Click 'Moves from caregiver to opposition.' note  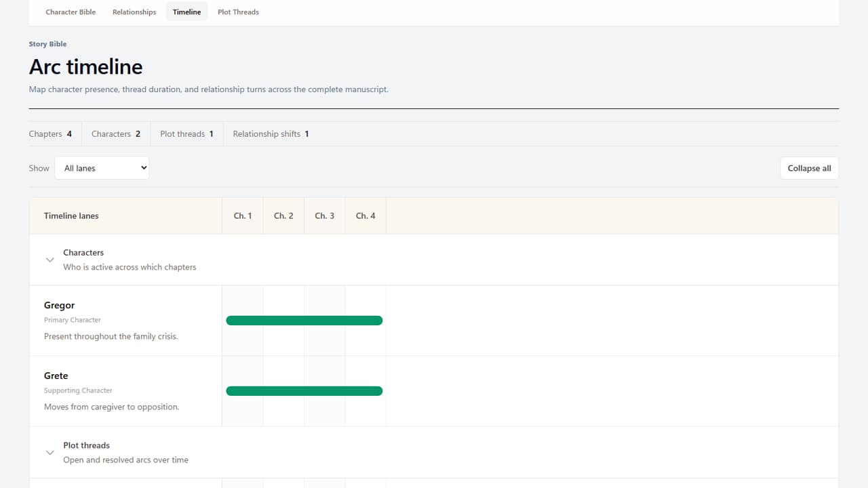(112, 407)
